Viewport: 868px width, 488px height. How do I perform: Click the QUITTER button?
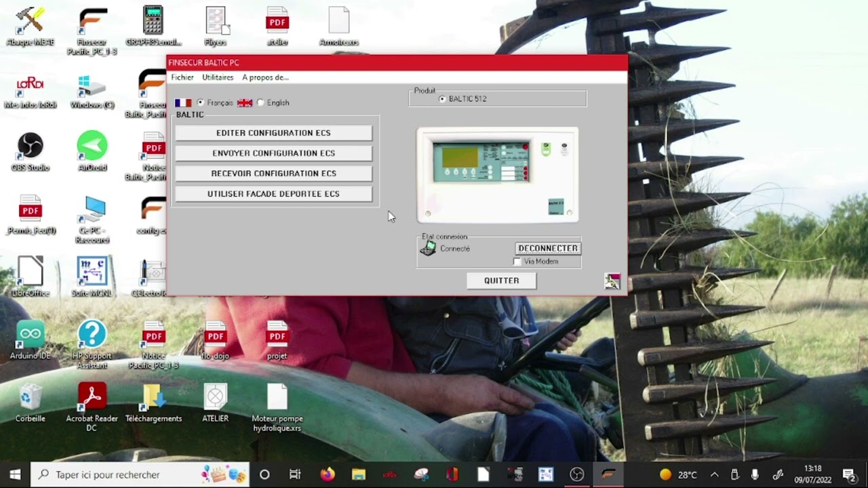[x=501, y=281]
